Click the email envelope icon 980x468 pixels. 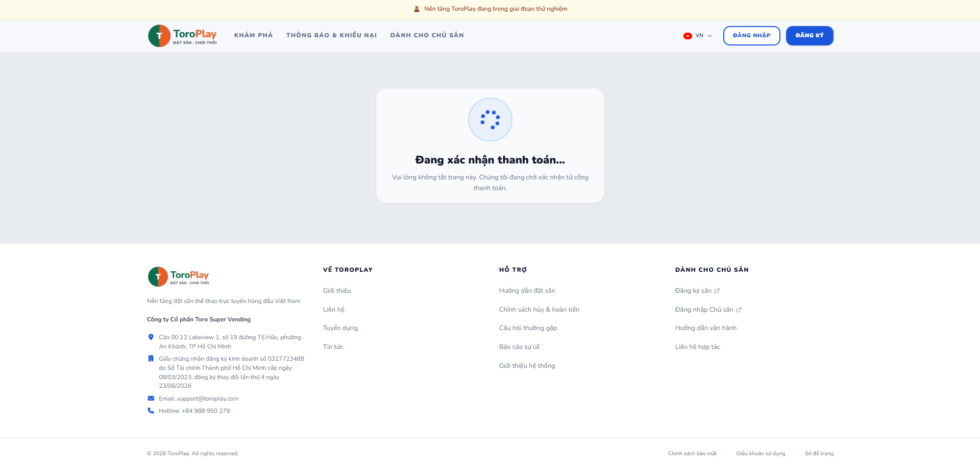point(151,399)
